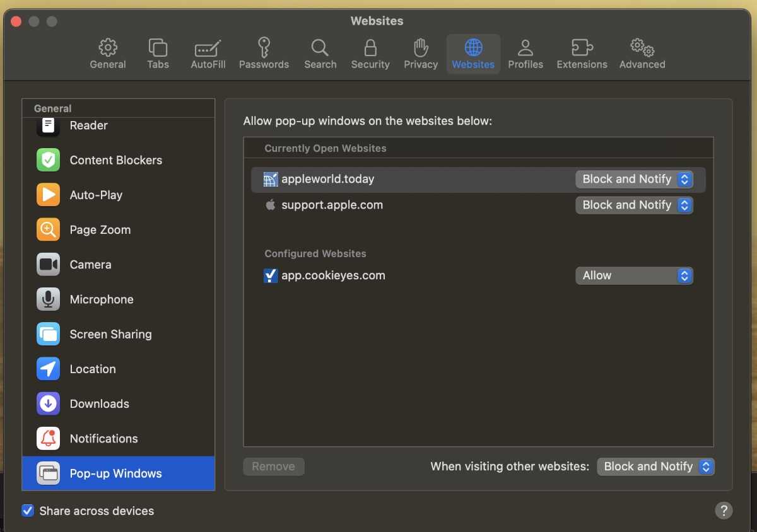This screenshot has width=757, height=532.
Task: Open the Advanced gears icon
Action: tap(642, 47)
